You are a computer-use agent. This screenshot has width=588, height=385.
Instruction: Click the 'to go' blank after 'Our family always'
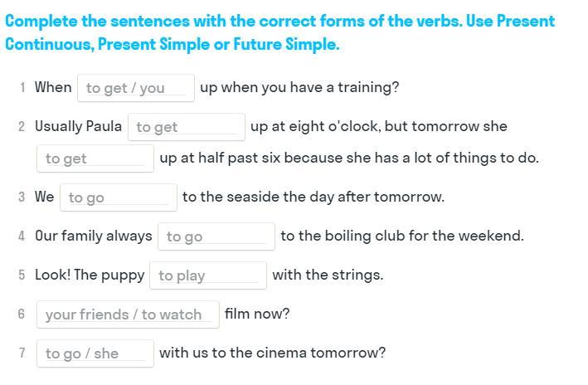click(216, 236)
